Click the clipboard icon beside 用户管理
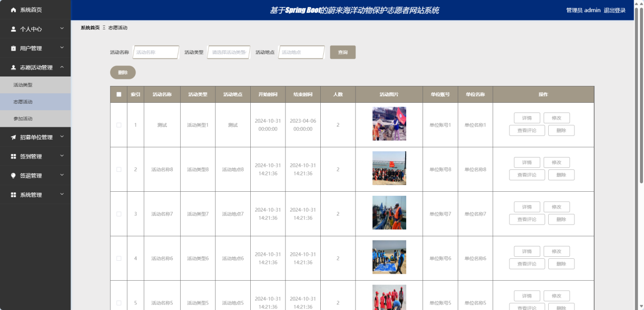The height and width of the screenshot is (310, 644). click(13, 48)
